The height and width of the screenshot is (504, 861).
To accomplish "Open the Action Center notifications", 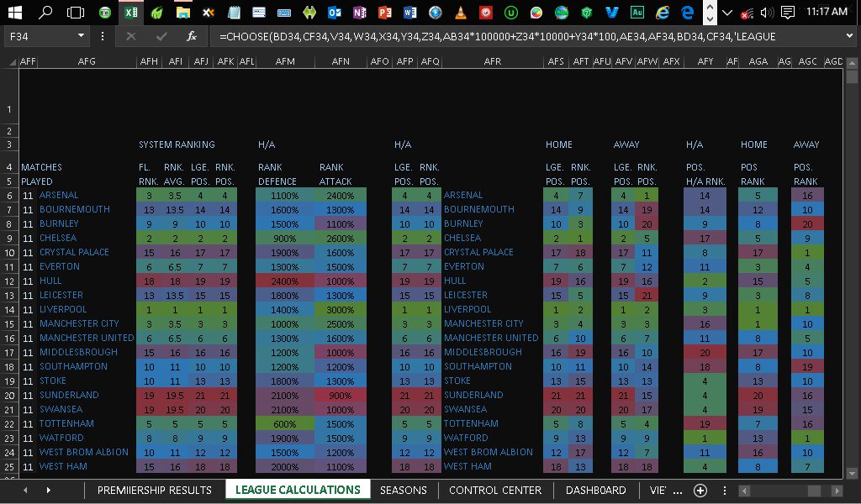I will click(787, 12).
